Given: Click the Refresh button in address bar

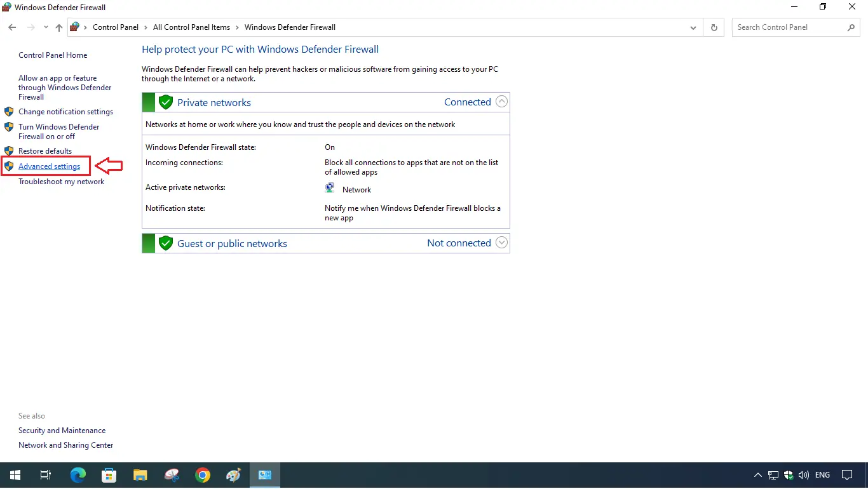Looking at the screenshot, I should (714, 27).
